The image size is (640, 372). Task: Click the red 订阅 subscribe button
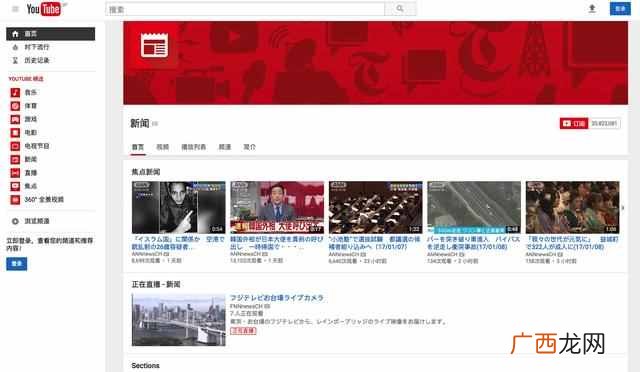[x=574, y=123]
